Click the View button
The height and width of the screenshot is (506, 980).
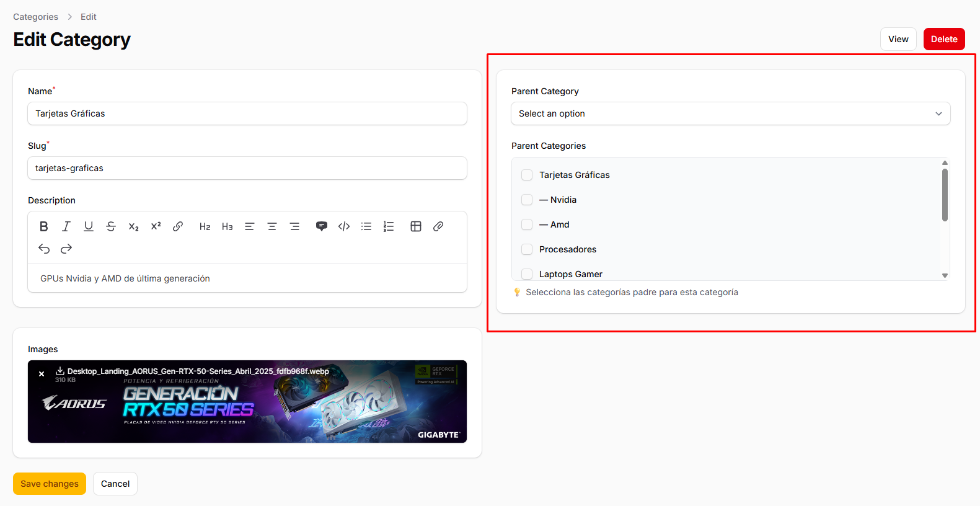[898, 39]
